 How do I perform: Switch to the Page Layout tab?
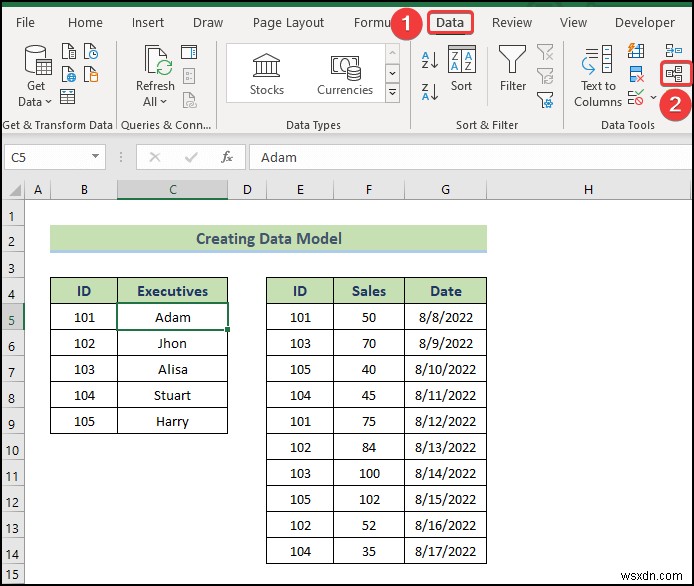[288, 23]
